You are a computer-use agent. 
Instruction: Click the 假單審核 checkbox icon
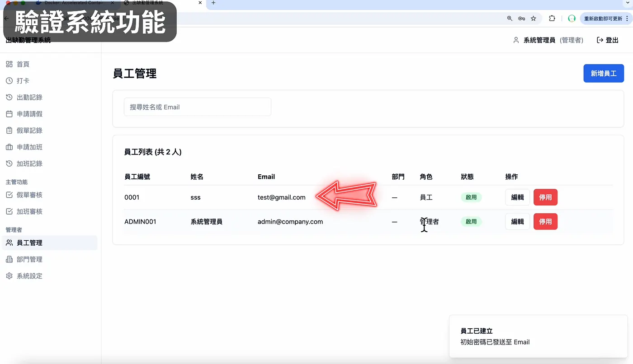click(9, 195)
